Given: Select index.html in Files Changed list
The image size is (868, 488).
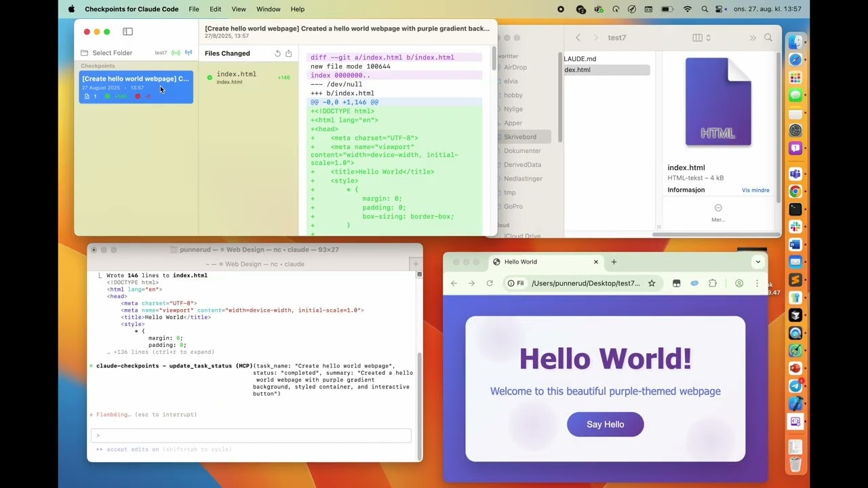Looking at the screenshot, I should click(237, 77).
